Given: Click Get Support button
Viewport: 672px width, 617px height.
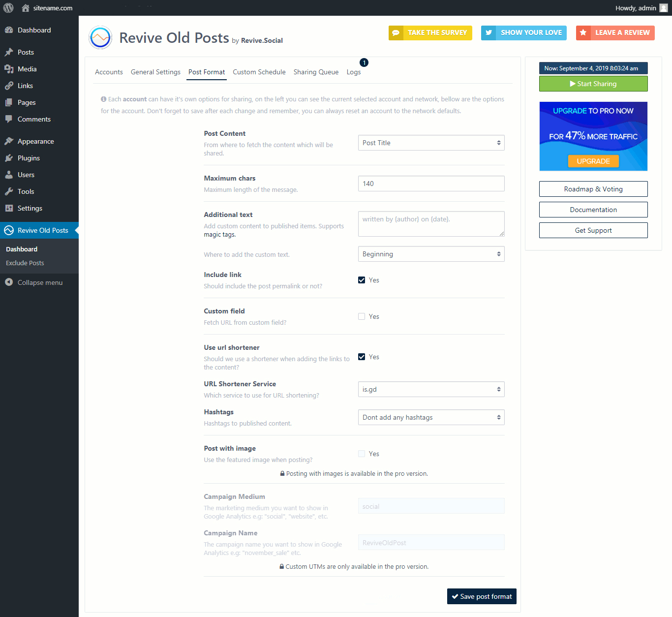Looking at the screenshot, I should (593, 230).
